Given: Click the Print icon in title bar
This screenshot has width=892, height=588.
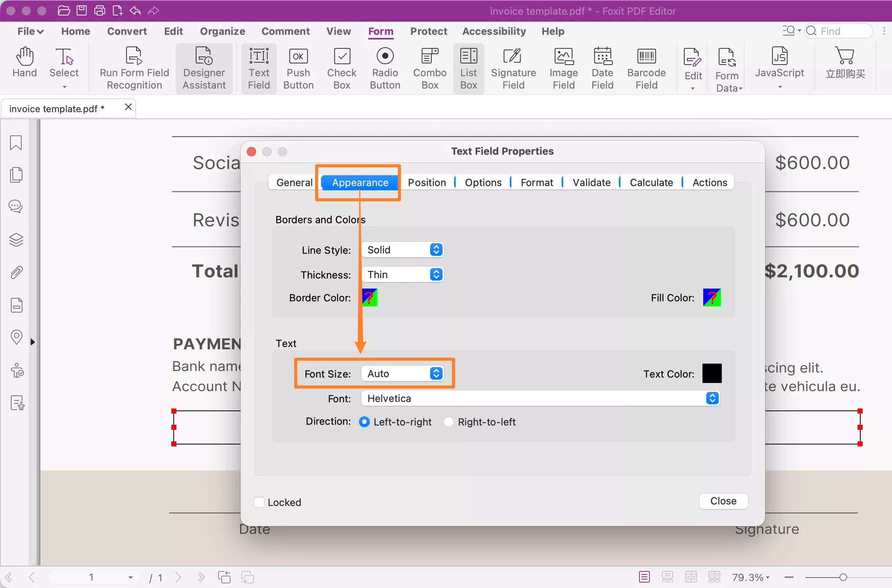Looking at the screenshot, I should tap(100, 10).
